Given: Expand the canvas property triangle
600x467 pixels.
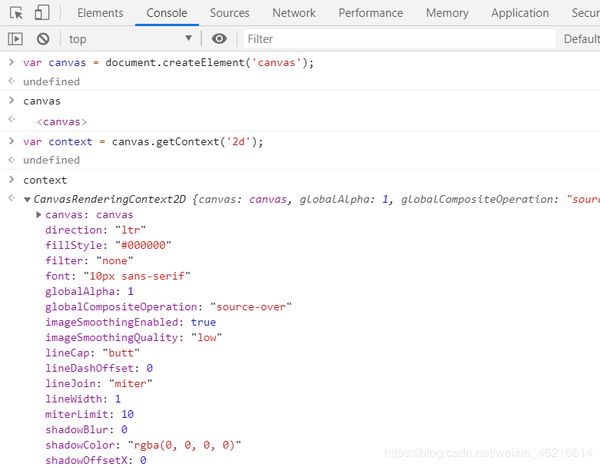Looking at the screenshot, I should pos(38,215).
